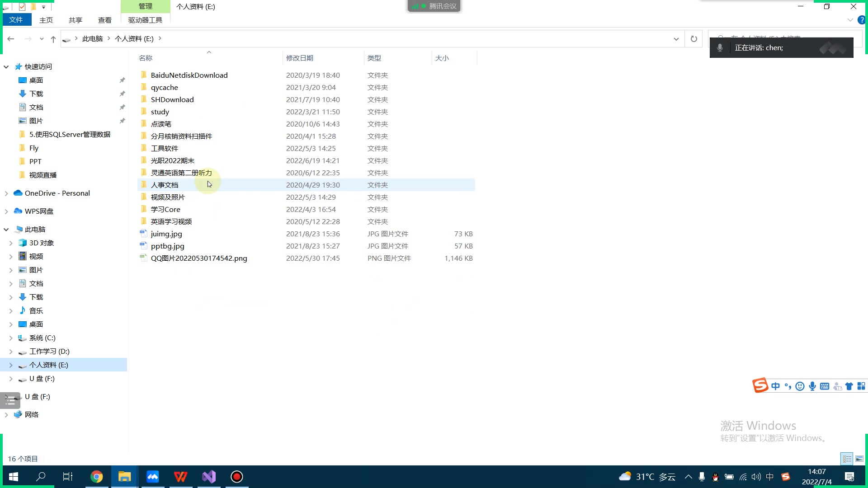The height and width of the screenshot is (488, 868).
Task: Sort files by the 修改日期 column header
Action: (300, 58)
